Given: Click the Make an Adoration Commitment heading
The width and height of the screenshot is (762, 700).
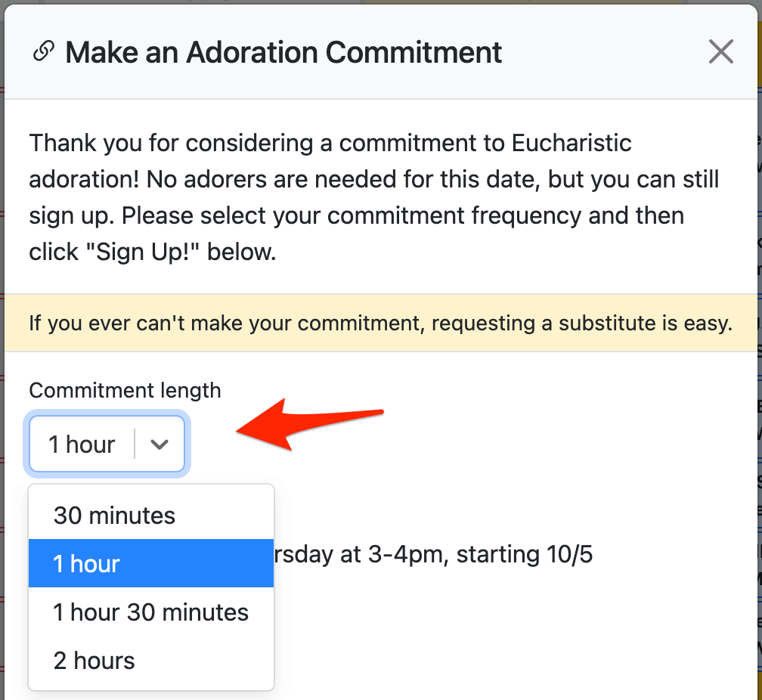Looking at the screenshot, I should [283, 52].
